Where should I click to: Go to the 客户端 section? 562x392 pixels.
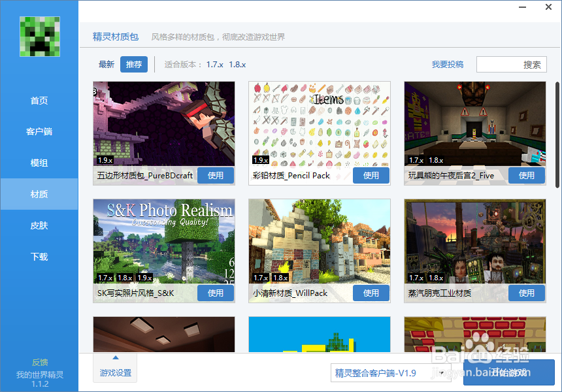pyautogui.click(x=39, y=132)
